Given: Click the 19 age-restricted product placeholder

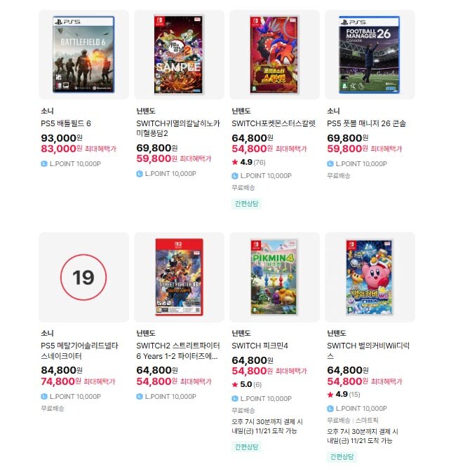Looking at the screenshot, I should coord(83,277).
